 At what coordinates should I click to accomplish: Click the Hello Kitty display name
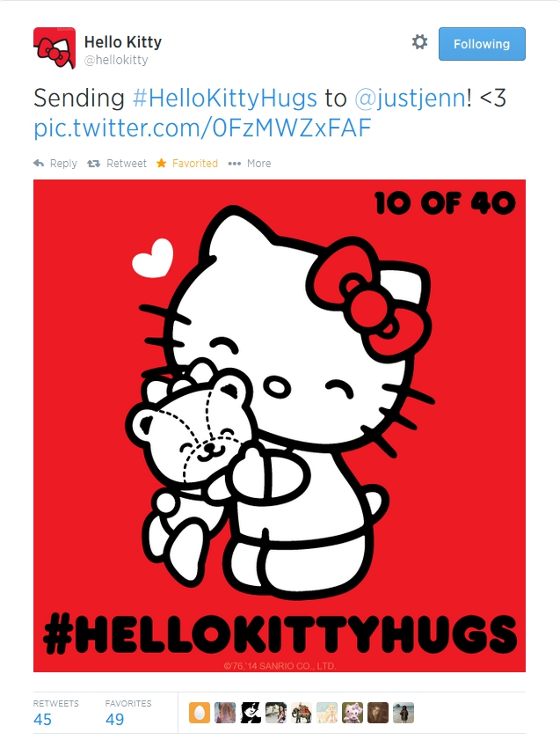point(122,42)
